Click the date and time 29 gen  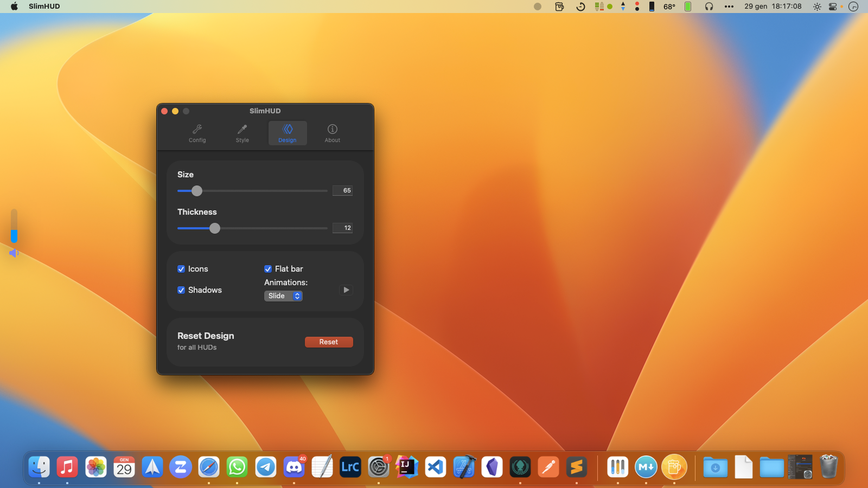(x=773, y=7)
